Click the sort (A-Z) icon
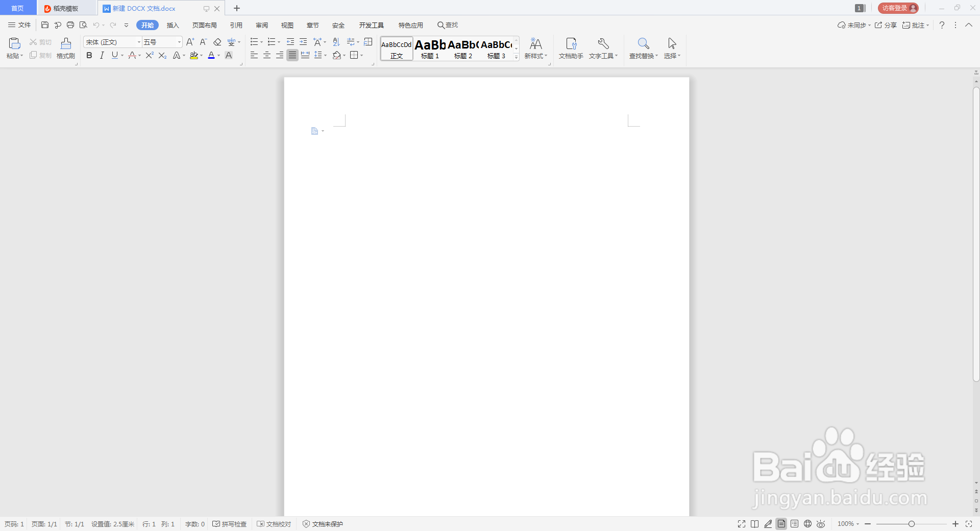Viewport: 980px width, 531px height. [336, 42]
